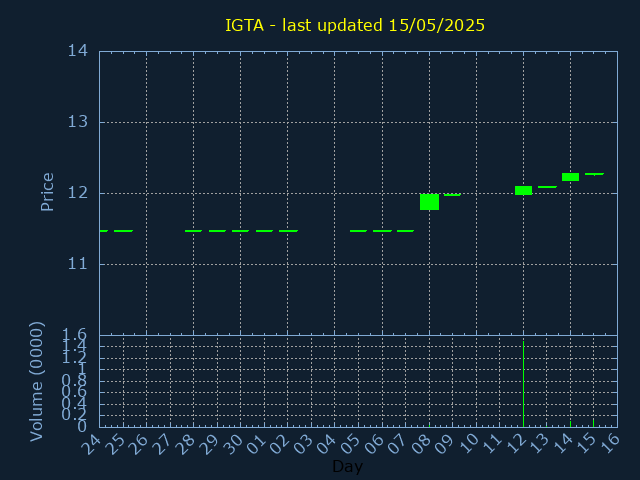Click the day axis label 28
The height and width of the screenshot is (480, 640).
(185, 444)
